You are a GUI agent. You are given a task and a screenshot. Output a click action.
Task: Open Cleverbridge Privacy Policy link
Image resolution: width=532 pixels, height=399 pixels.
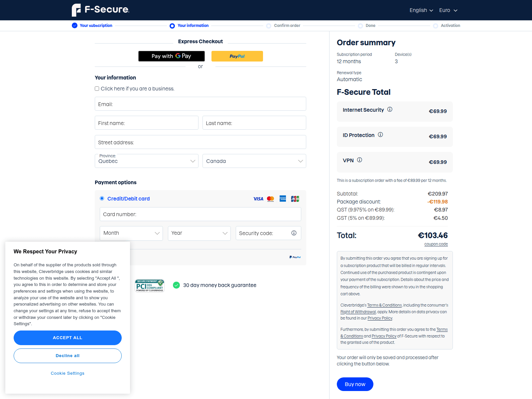380,318
